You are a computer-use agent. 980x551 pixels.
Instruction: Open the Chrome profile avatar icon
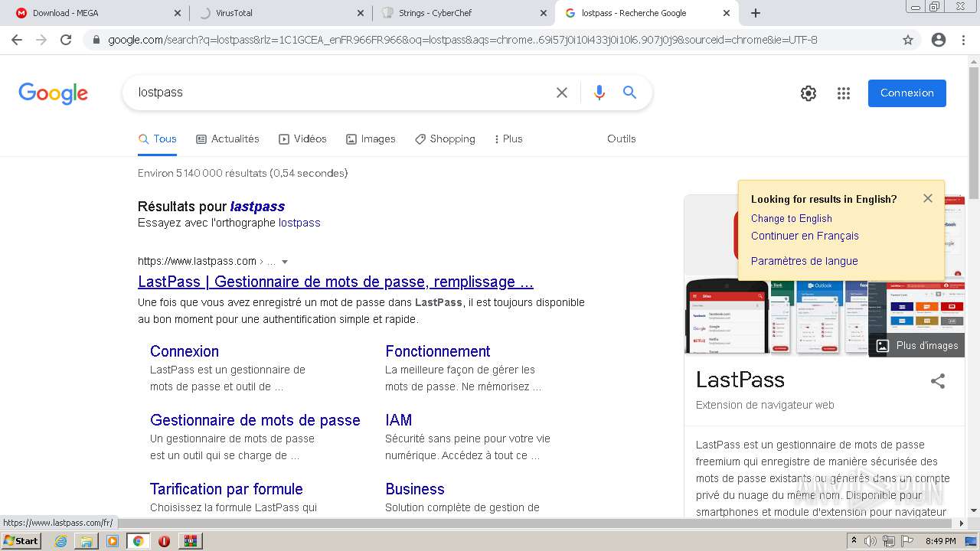[939, 40]
